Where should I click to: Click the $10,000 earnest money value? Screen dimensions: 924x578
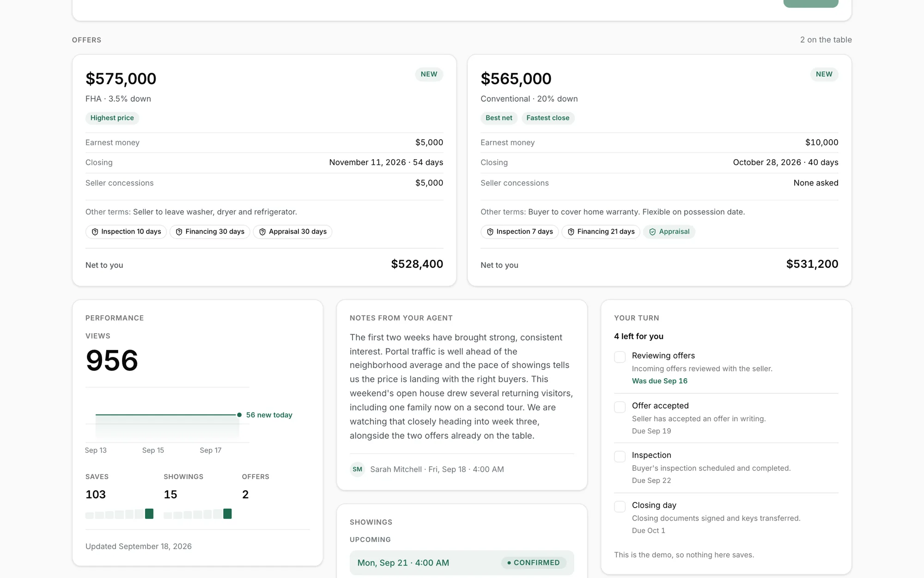[822, 142]
